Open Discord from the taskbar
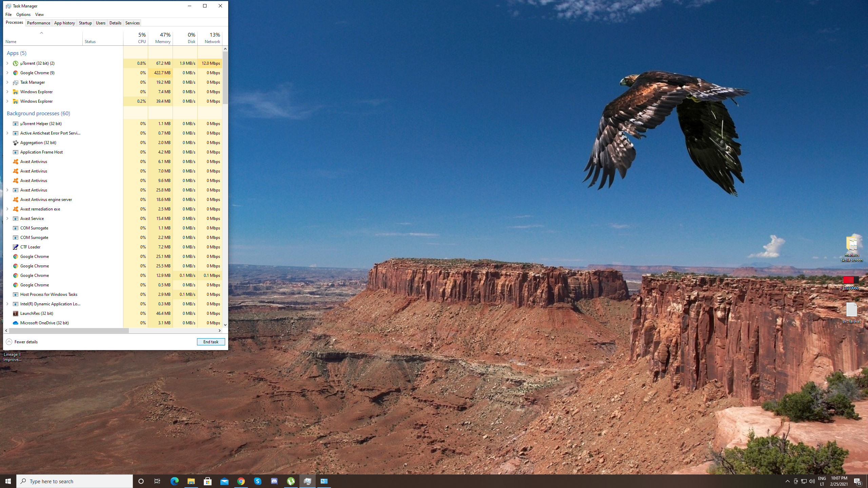This screenshot has height=488, width=868. pyautogui.click(x=274, y=481)
